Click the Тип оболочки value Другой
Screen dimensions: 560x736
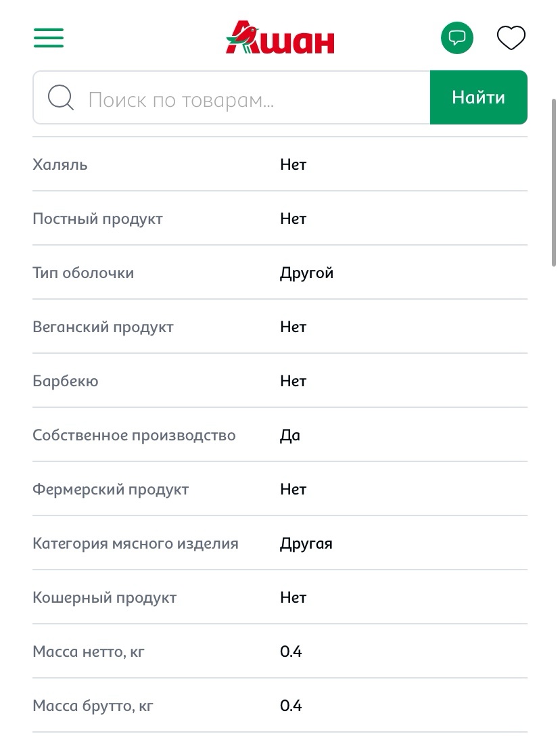[306, 273]
